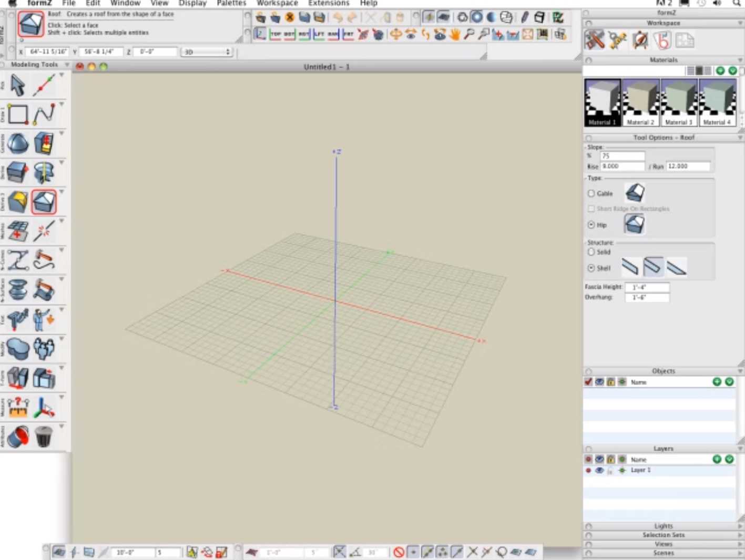The width and height of the screenshot is (745, 560).
Task: Toggle the eye column header in Objects
Action: point(599,382)
